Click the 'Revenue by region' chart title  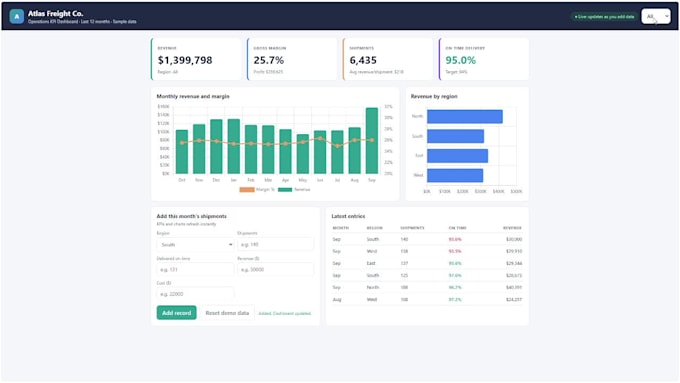click(434, 96)
